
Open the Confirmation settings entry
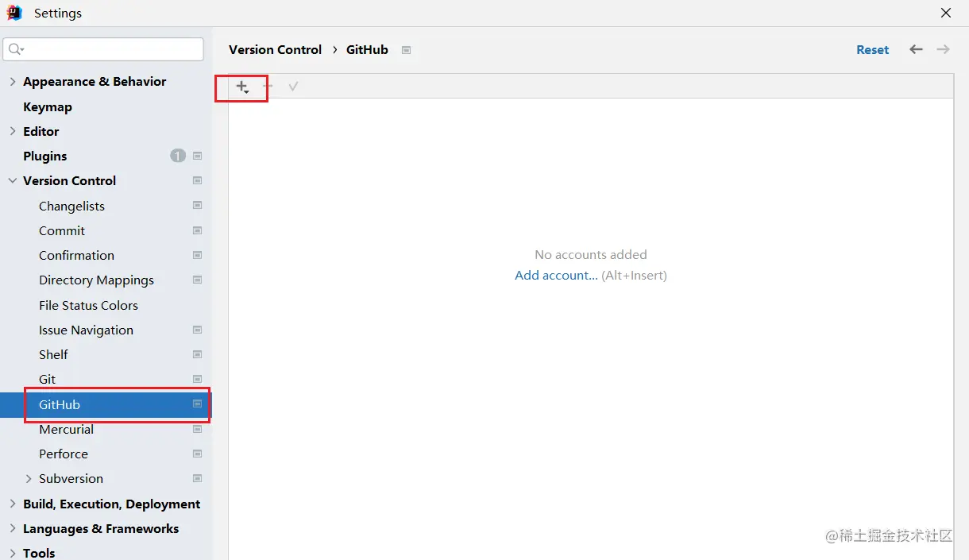[x=76, y=255]
